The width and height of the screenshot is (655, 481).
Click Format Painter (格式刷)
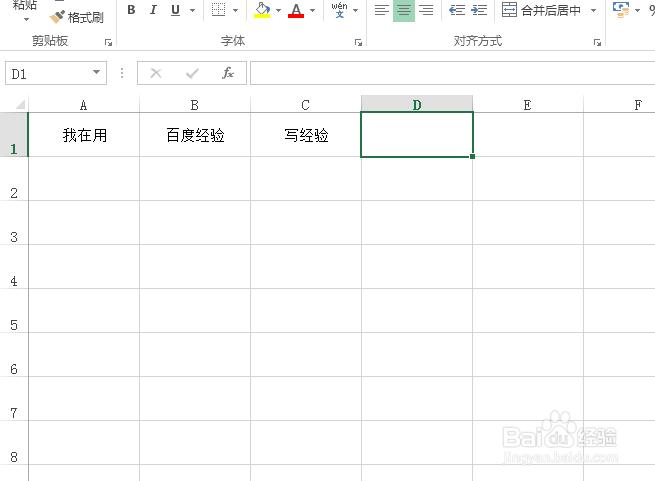(x=76, y=17)
